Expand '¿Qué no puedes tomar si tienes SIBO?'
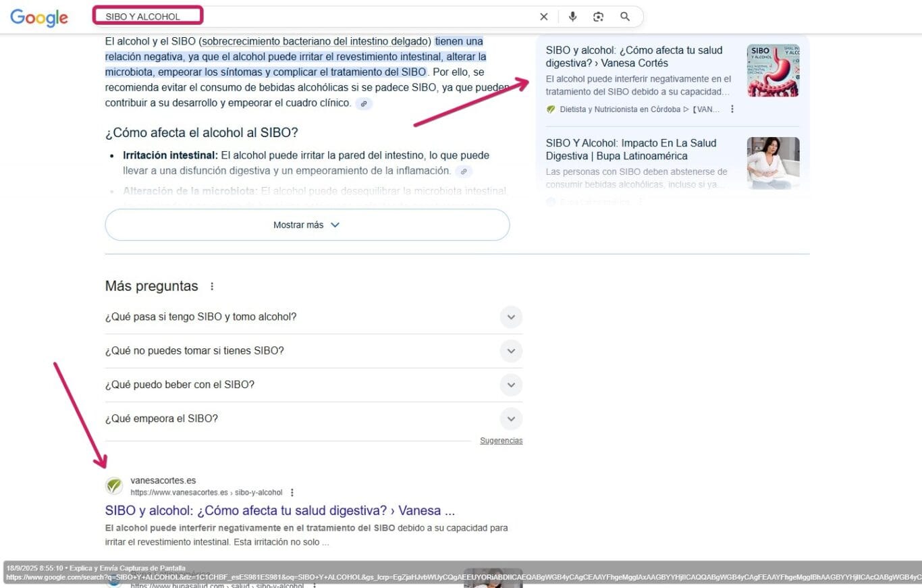 pyautogui.click(x=314, y=351)
